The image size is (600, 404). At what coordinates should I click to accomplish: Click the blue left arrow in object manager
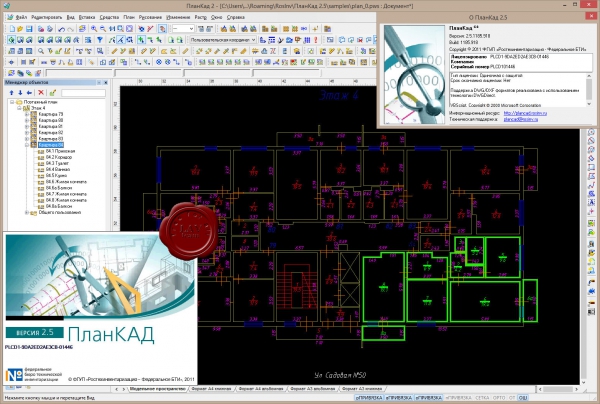point(29,93)
